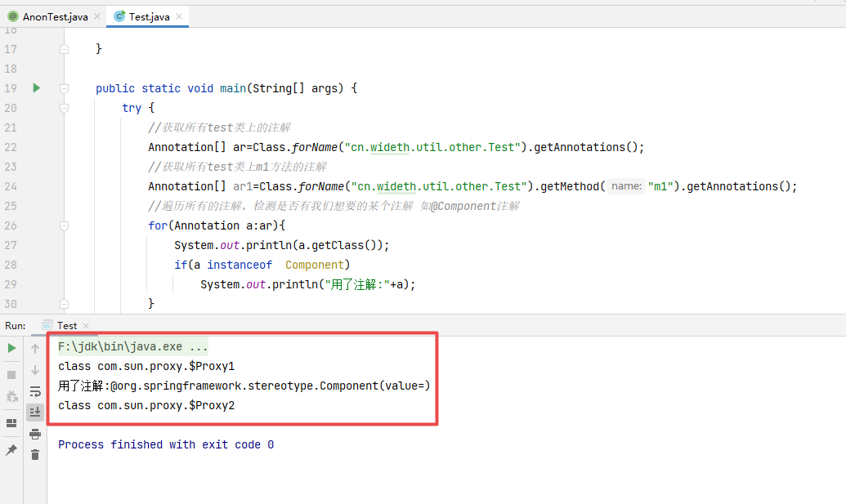Click fold end marker at line 17

(65, 49)
